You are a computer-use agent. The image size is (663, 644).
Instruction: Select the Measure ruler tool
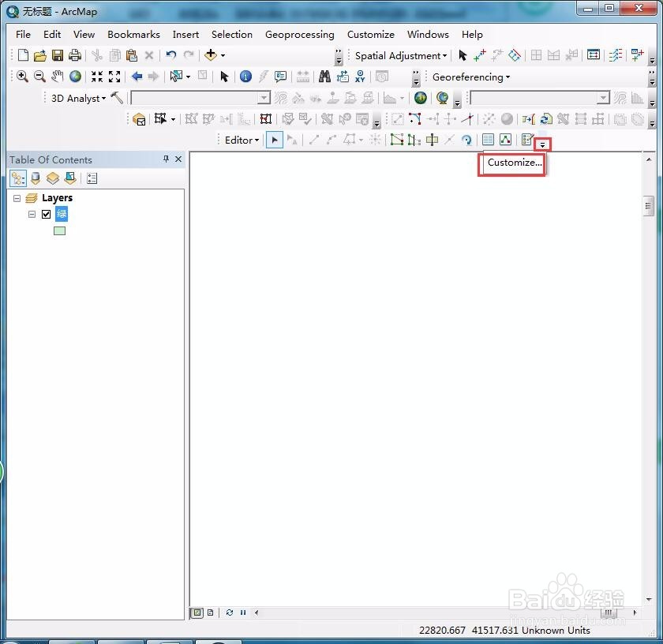(303, 77)
